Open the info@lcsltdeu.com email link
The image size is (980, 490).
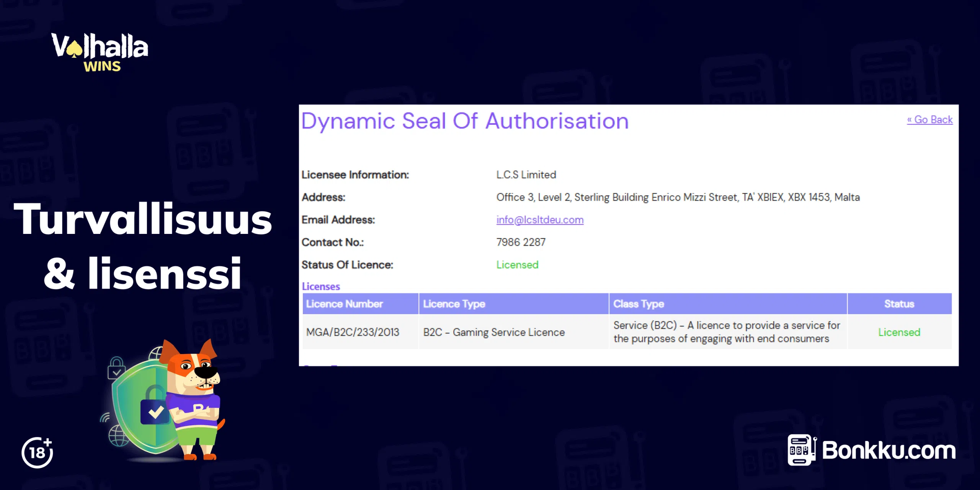point(540,220)
